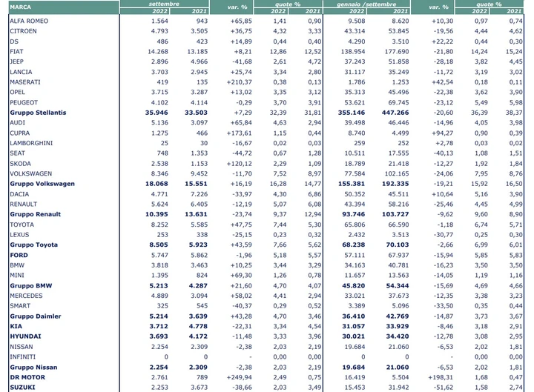Select the VOLKSWAGEN brand label
This screenshot has height=392, width=534.
pos(31,174)
